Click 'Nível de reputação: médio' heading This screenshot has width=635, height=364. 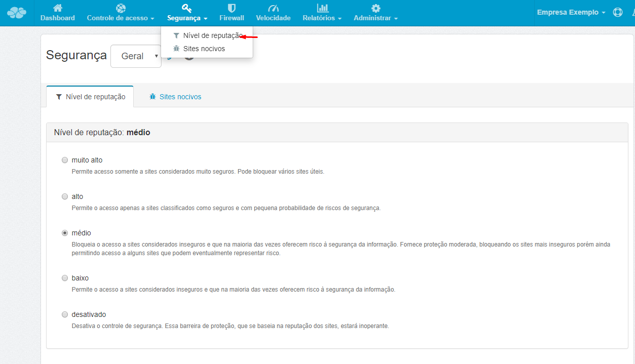(x=102, y=133)
